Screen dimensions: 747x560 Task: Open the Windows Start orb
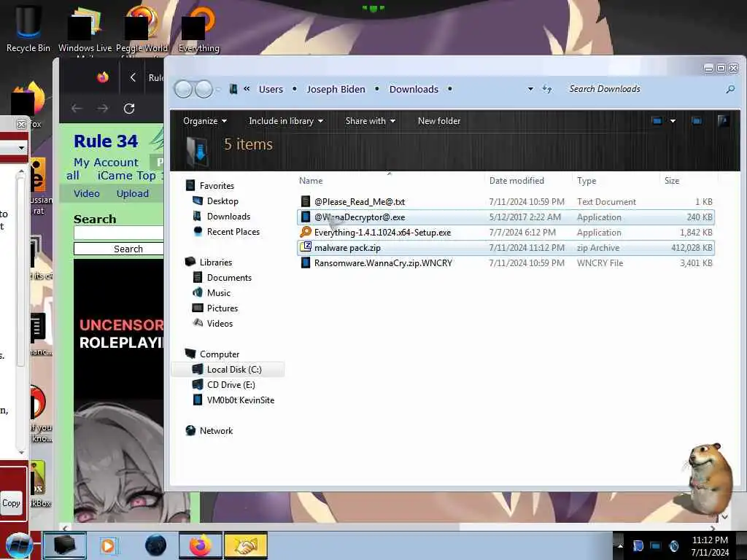click(x=19, y=545)
